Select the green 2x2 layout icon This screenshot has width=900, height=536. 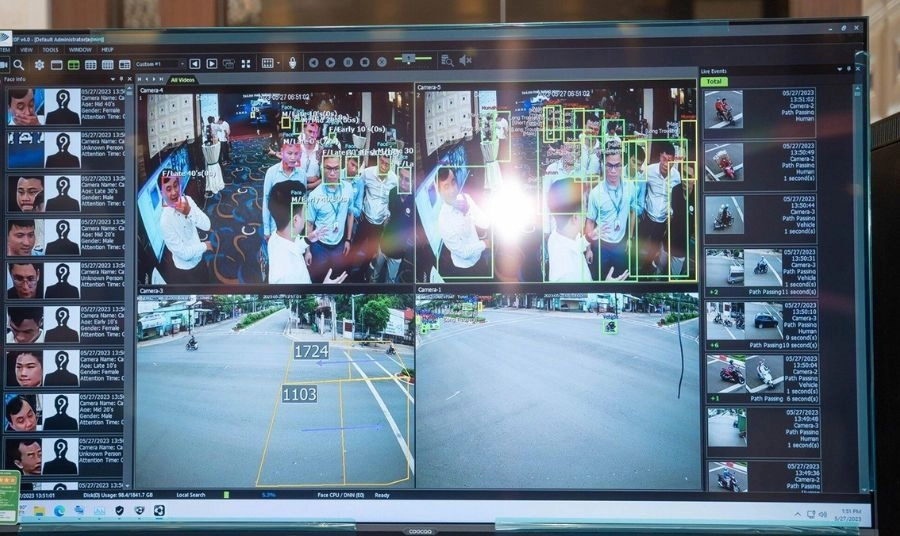tap(73, 65)
